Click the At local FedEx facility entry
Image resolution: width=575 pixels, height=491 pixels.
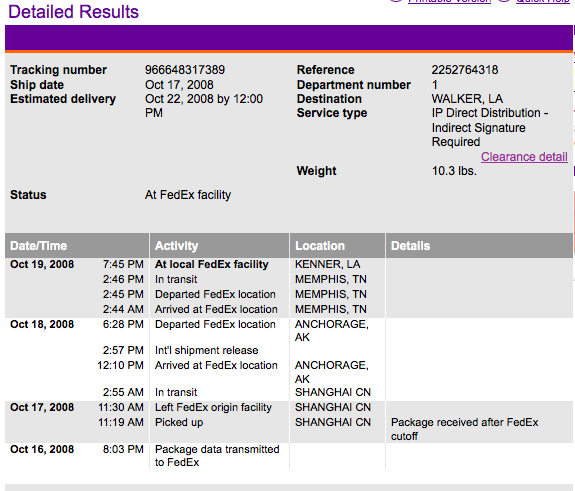click(212, 264)
